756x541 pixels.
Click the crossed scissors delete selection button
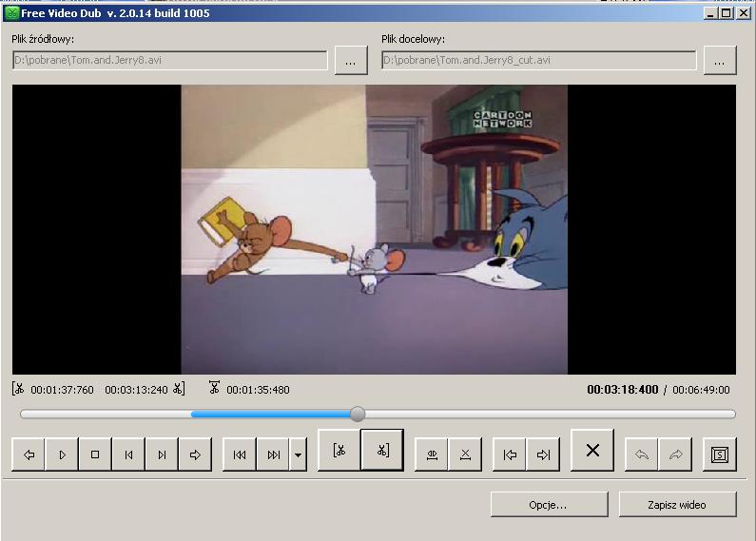coord(465,454)
